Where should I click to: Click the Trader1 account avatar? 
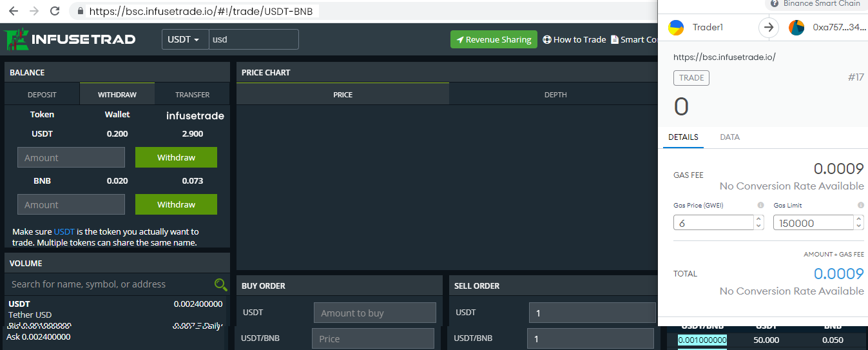click(676, 27)
